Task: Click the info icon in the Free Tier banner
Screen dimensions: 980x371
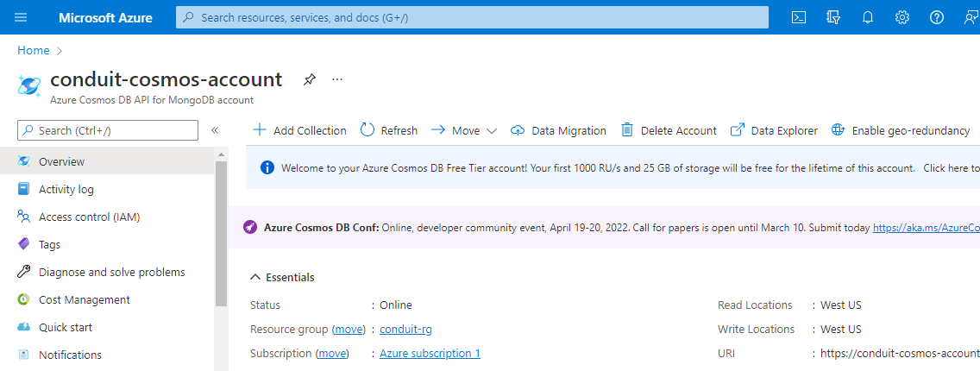Action: 267,167
